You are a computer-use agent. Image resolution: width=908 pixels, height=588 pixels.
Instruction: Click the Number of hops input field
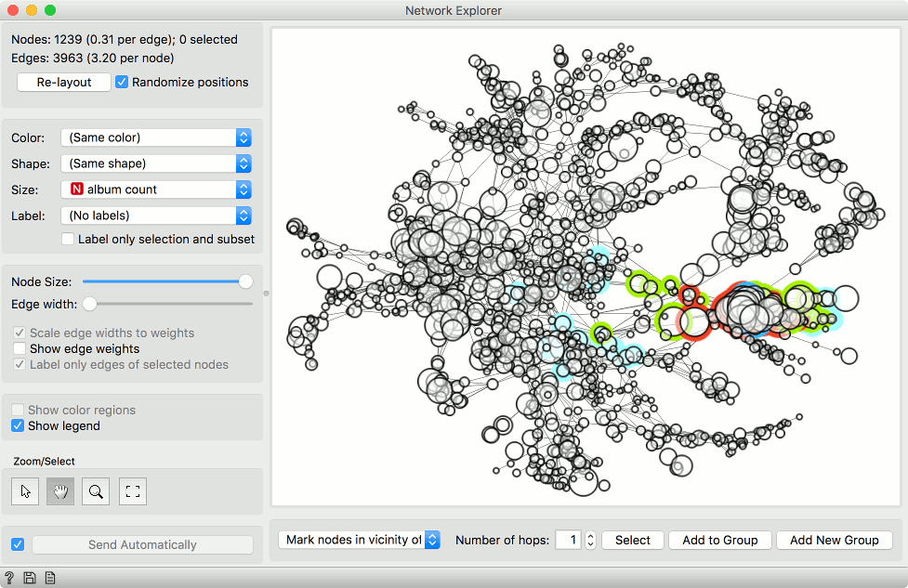(x=569, y=540)
